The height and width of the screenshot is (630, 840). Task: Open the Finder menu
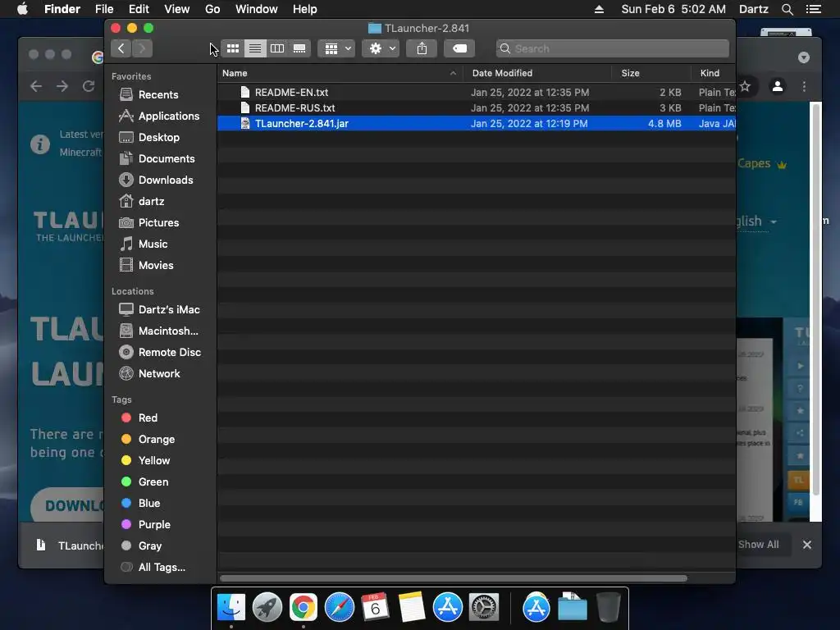pyautogui.click(x=62, y=9)
